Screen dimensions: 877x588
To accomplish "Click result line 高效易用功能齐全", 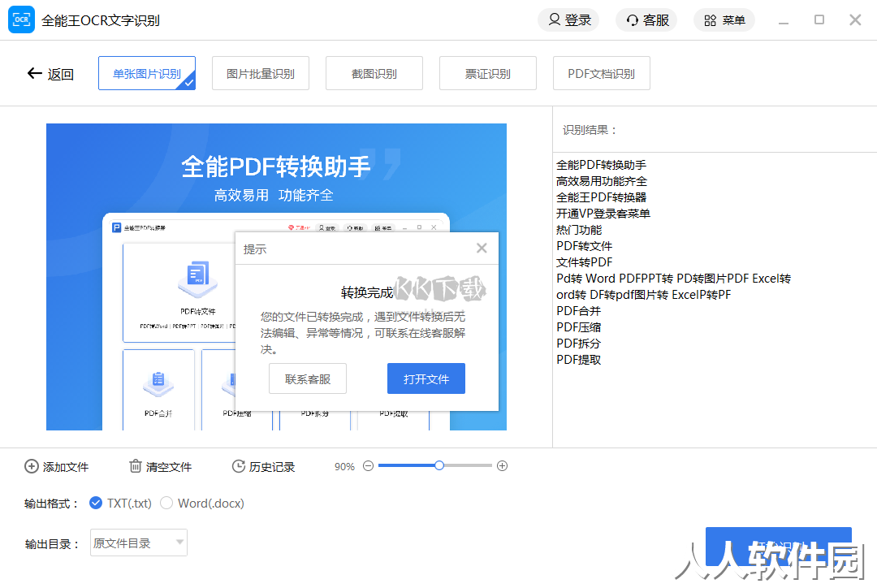I will pos(601,181).
